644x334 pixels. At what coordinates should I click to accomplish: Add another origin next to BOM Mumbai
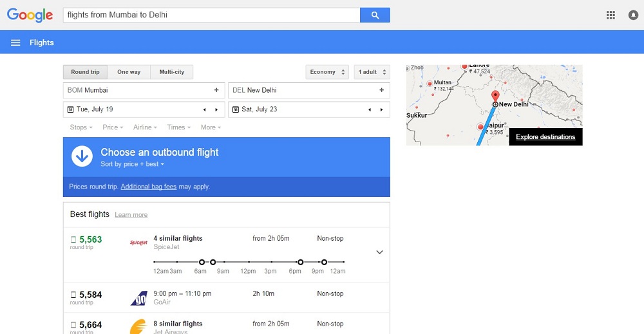tap(216, 90)
